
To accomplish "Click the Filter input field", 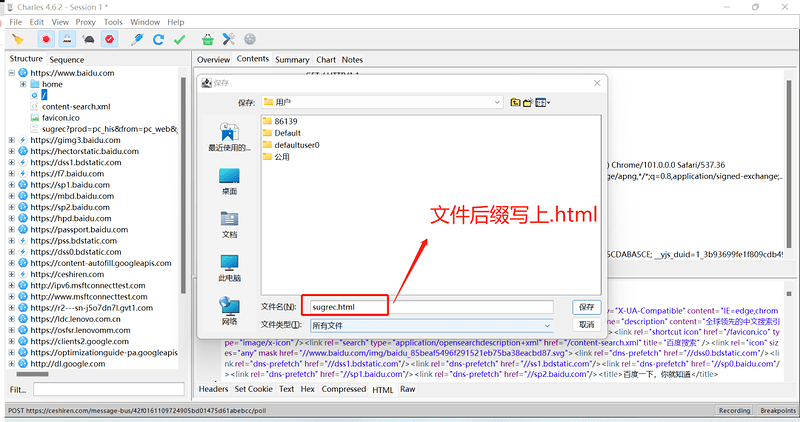I will coord(109,389).
